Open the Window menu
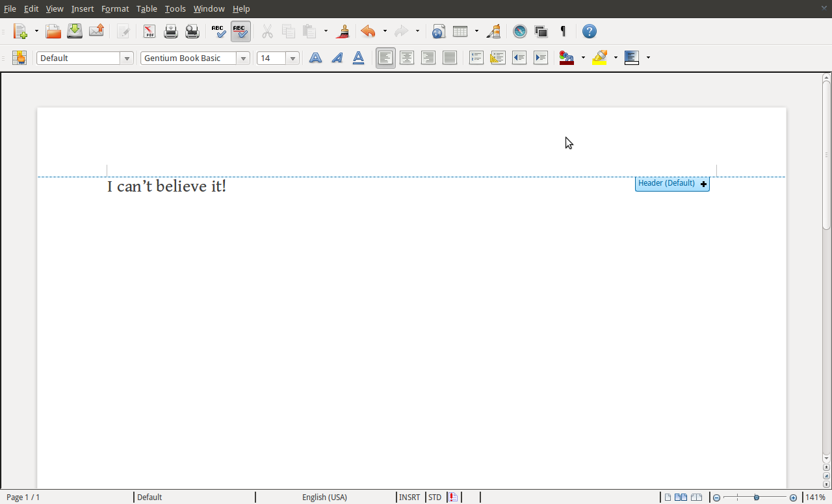Viewport: 832px width, 504px height. [209, 8]
